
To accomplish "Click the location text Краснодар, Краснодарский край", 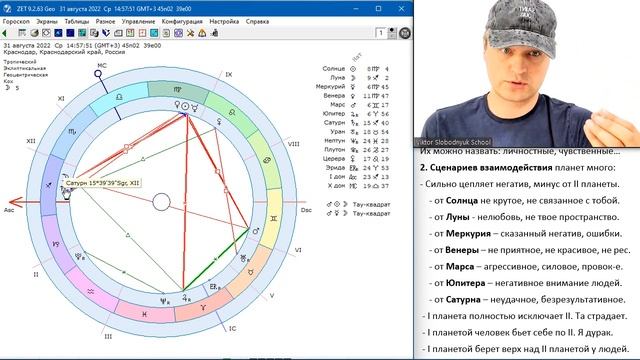I will pyautogui.click(x=64, y=52).
